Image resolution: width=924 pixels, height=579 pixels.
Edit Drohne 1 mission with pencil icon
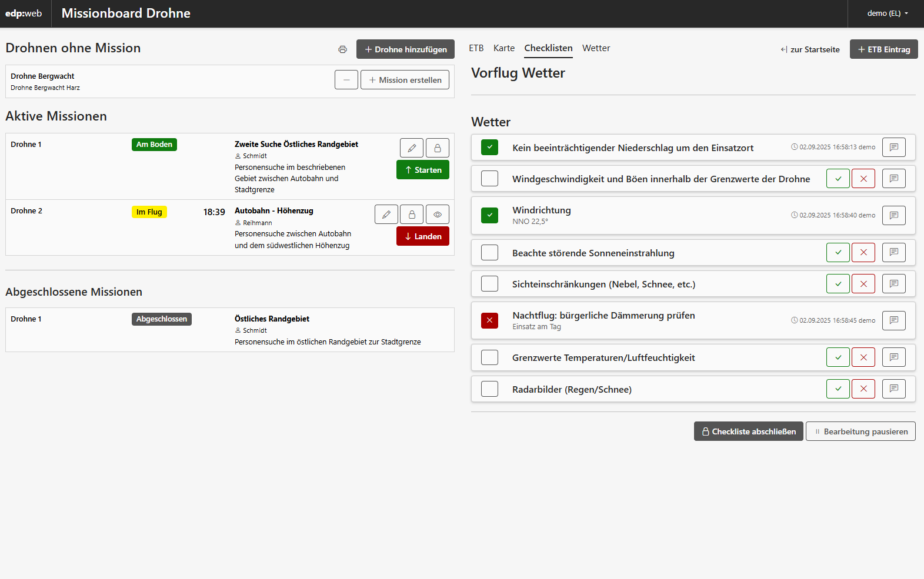[x=412, y=148]
